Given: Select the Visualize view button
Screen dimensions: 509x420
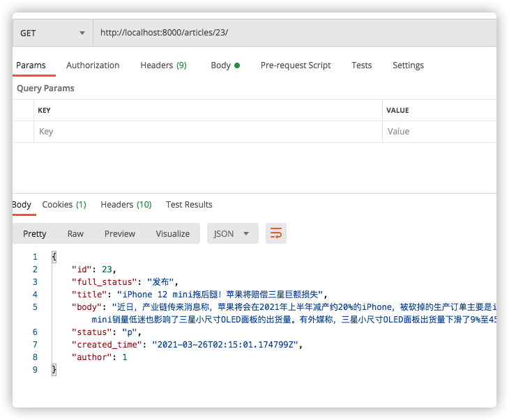Looking at the screenshot, I should (x=173, y=234).
